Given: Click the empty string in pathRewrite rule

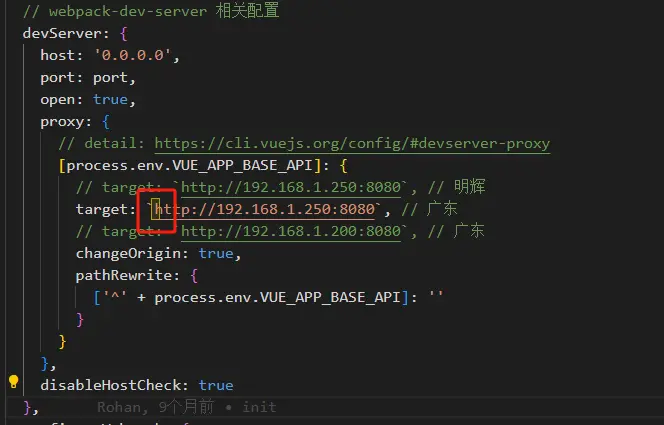Looking at the screenshot, I should (x=436, y=297).
